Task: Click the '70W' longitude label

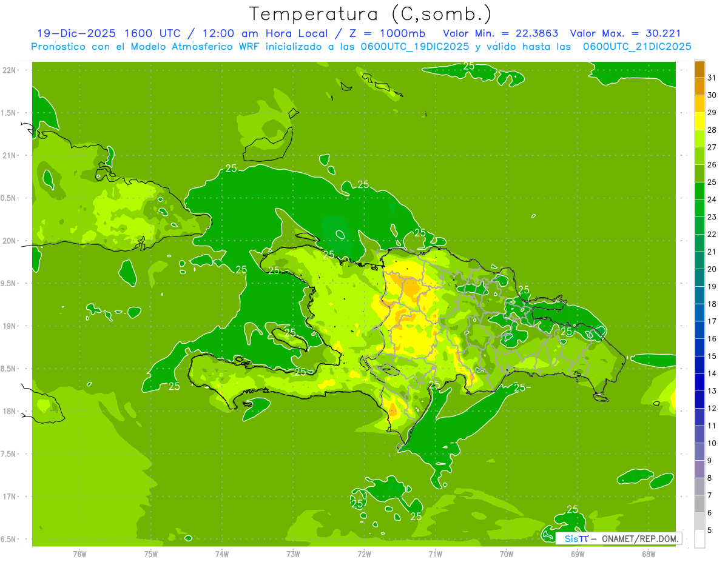Action: click(x=506, y=554)
